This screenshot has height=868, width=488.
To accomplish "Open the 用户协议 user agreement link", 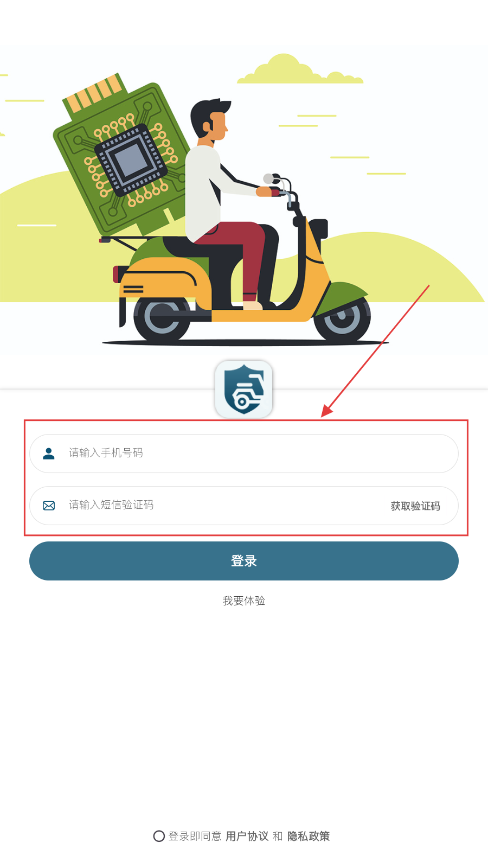I will (247, 836).
